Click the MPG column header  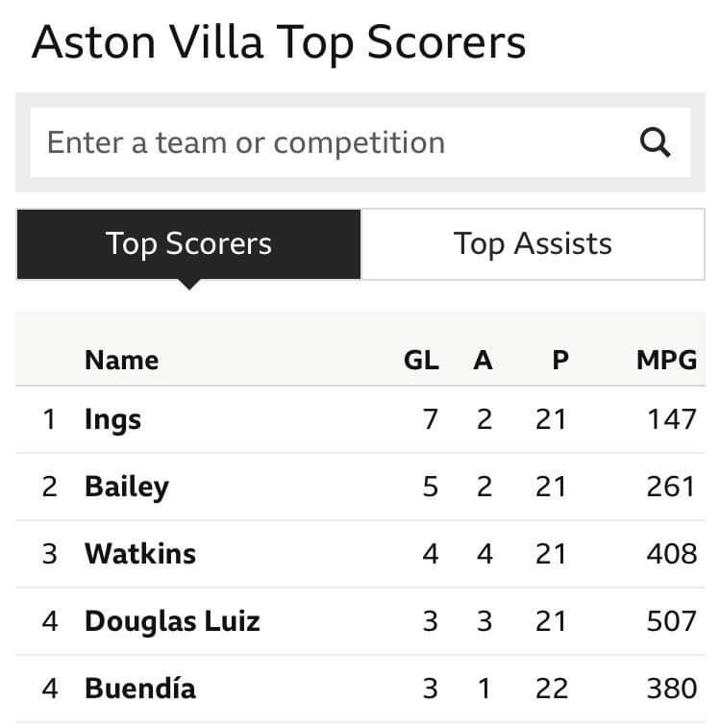(666, 361)
